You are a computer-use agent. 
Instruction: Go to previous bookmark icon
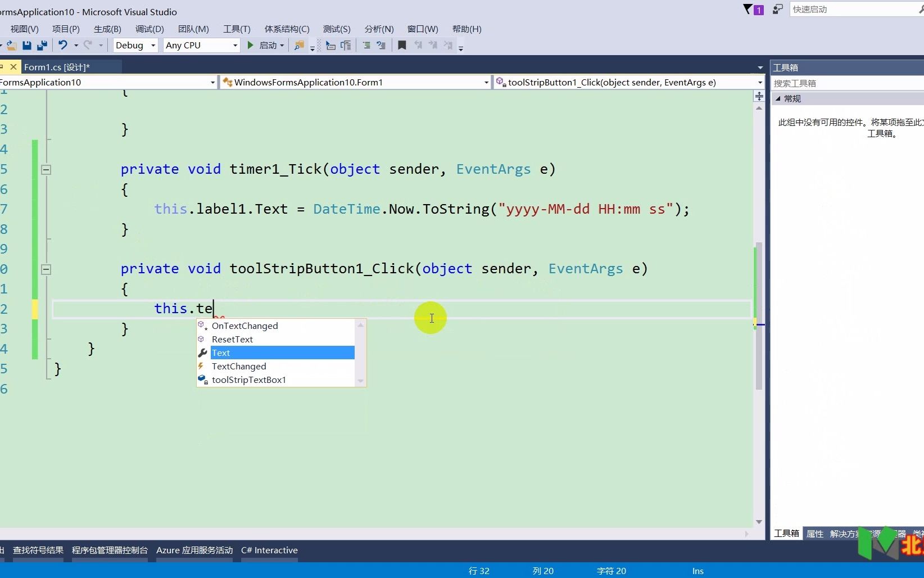pos(418,46)
